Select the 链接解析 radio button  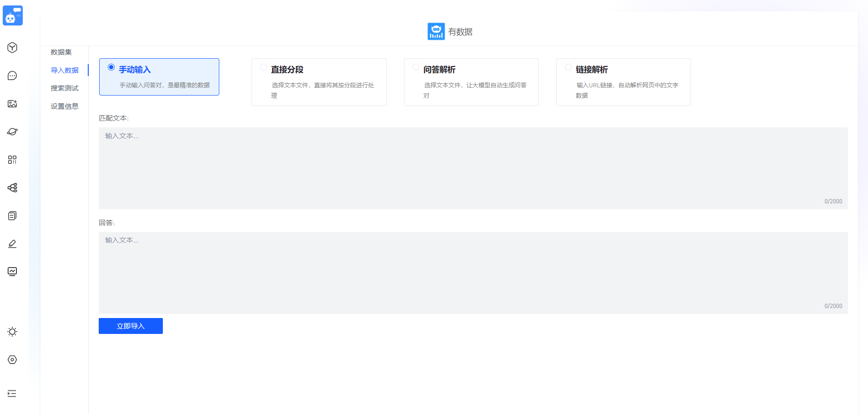[x=568, y=67]
